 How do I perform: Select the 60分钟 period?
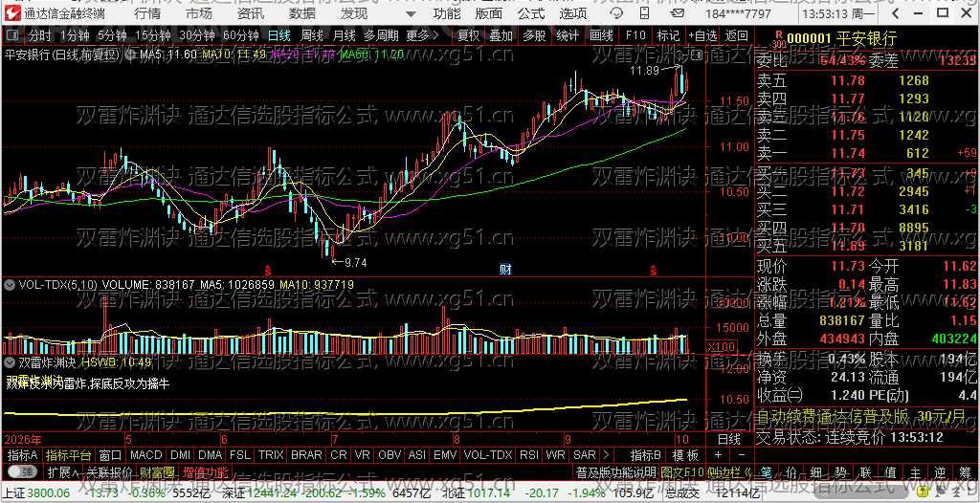pyautogui.click(x=240, y=35)
